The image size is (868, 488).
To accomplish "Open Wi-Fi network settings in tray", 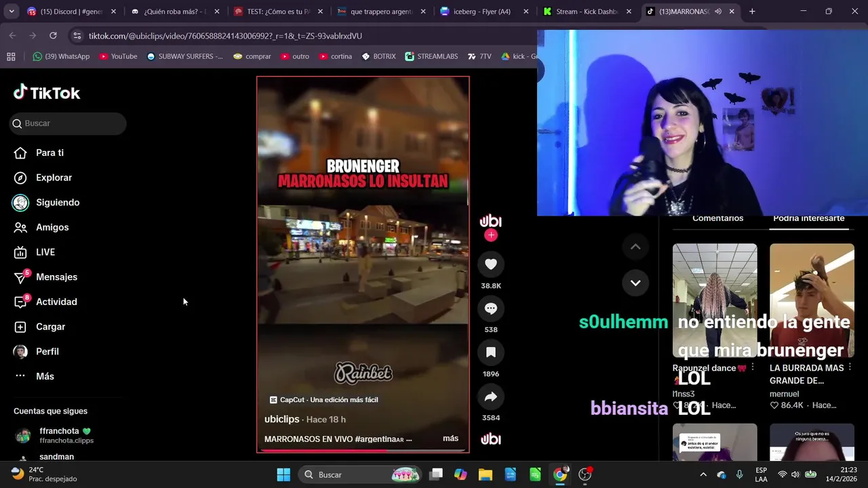I will pyautogui.click(x=782, y=474).
